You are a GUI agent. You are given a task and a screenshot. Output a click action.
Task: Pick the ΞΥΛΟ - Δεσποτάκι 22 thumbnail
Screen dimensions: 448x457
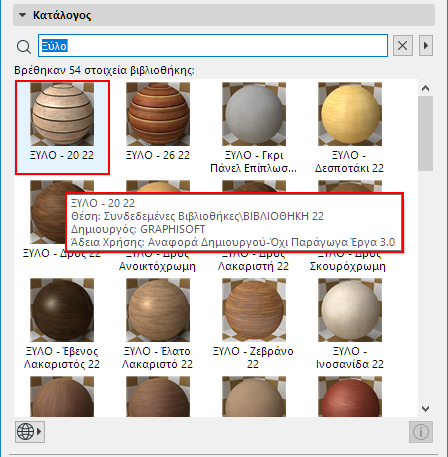350,114
